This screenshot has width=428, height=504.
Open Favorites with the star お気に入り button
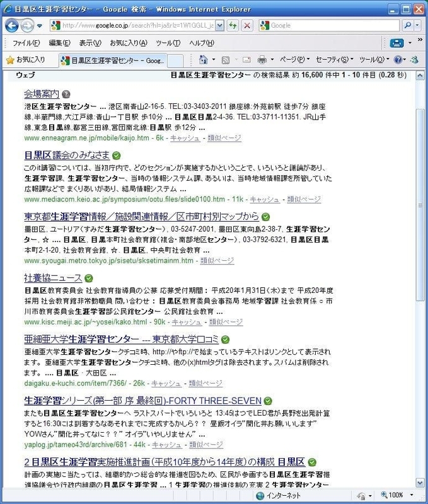(26, 59)
